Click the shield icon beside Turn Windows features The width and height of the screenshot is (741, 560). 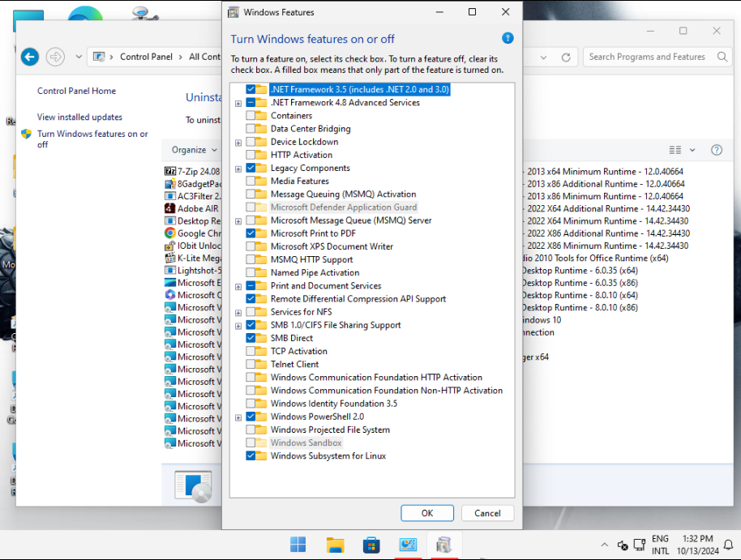pos(27,134)
